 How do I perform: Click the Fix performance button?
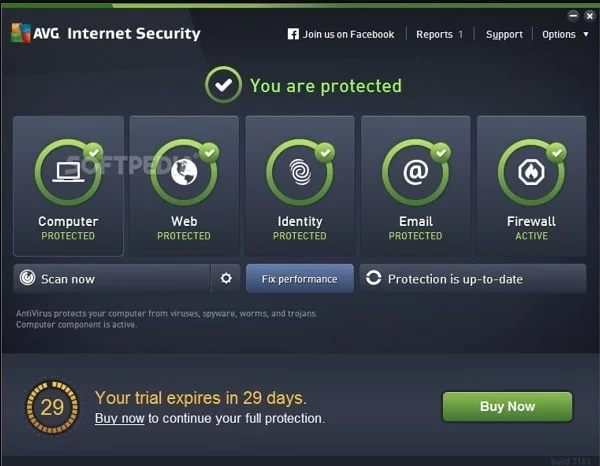click(300, 279)
